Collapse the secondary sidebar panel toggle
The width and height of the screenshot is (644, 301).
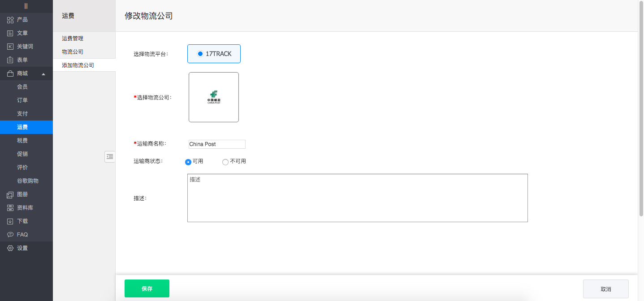coord(110,156)
